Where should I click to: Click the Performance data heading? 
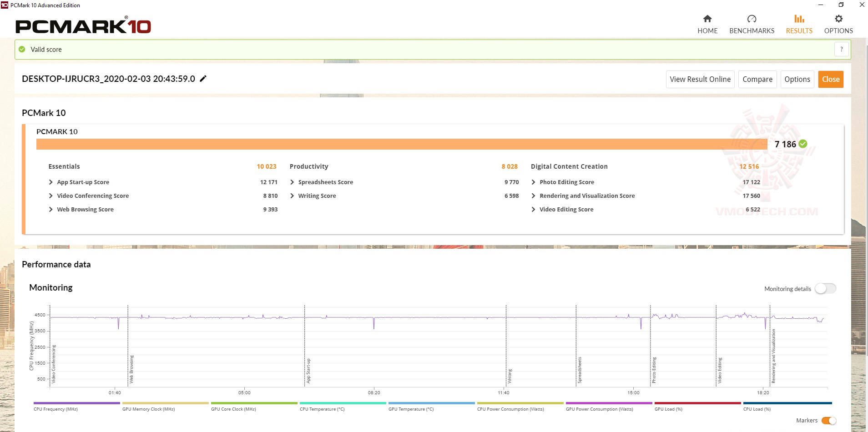(56, 264)
